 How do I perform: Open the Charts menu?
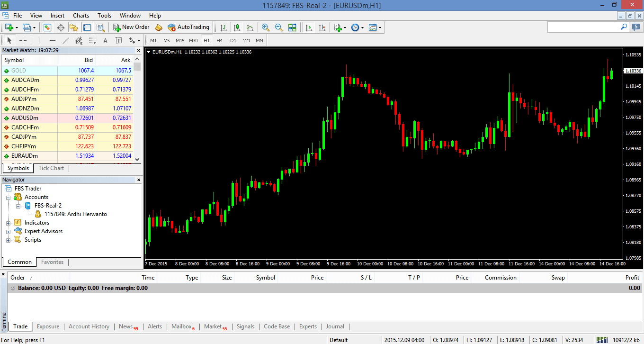click(81, 16)
